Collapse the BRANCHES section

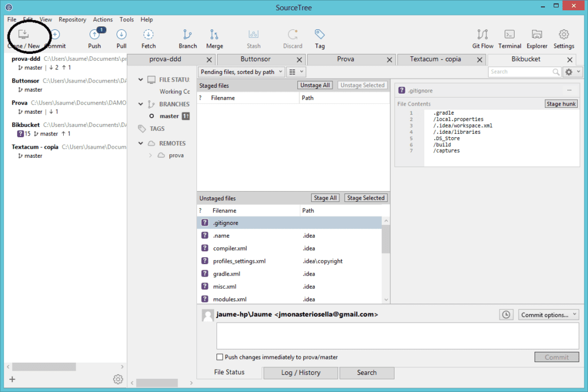coord(141,104)
